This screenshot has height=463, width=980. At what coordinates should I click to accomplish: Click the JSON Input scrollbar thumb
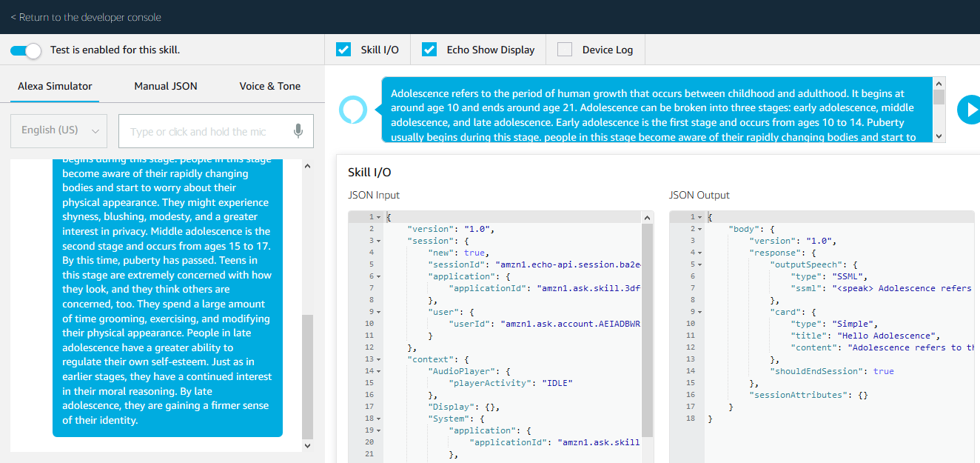point(648,330)
